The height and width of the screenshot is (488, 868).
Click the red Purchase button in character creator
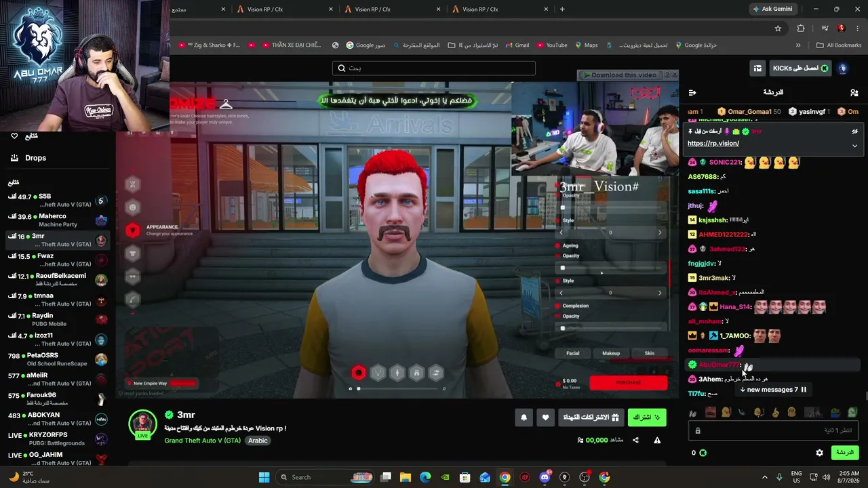pyautogui.click(x=628, y=383)
